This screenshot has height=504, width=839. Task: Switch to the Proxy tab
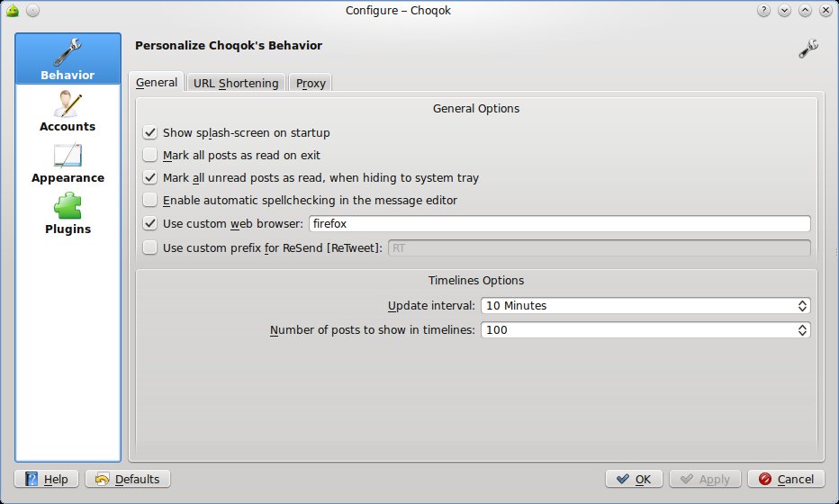tap(311, 84)
